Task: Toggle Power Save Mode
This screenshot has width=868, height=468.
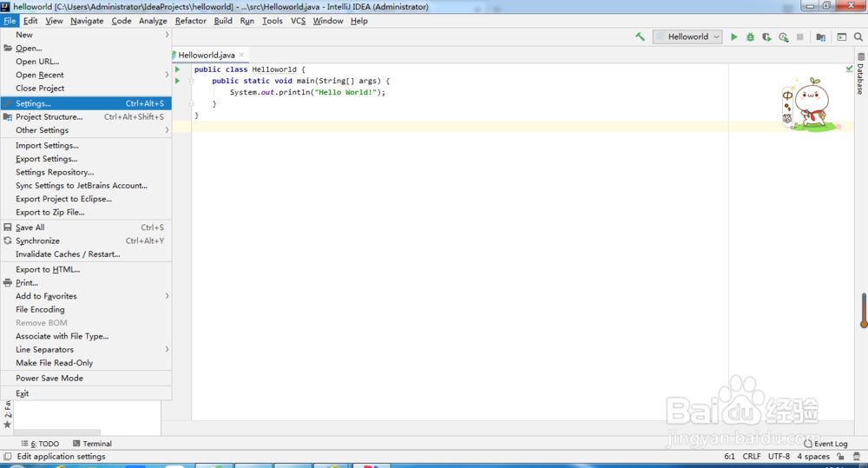Action: (86, 379)
